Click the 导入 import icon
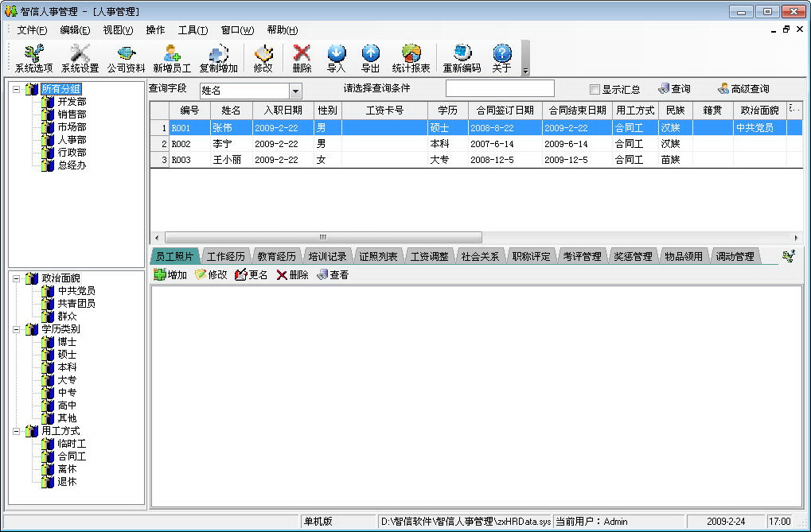The width and height of the screenshot is (811, 532). point(336,58)
